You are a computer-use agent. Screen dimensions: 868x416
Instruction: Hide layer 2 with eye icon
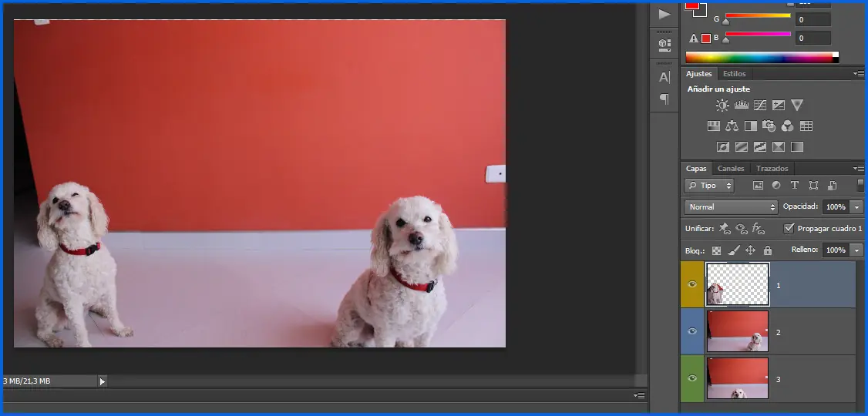tap(692, 331)
